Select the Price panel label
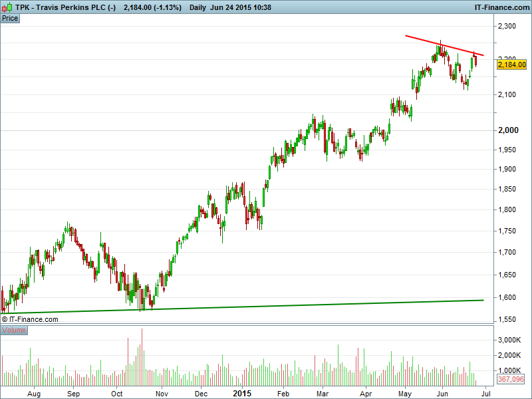The height and width of the screenshot is (399, 532). click(10, 18)
